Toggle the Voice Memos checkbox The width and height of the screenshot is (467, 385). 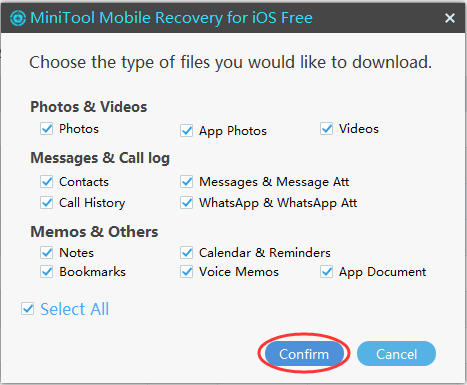click(187, 272)
